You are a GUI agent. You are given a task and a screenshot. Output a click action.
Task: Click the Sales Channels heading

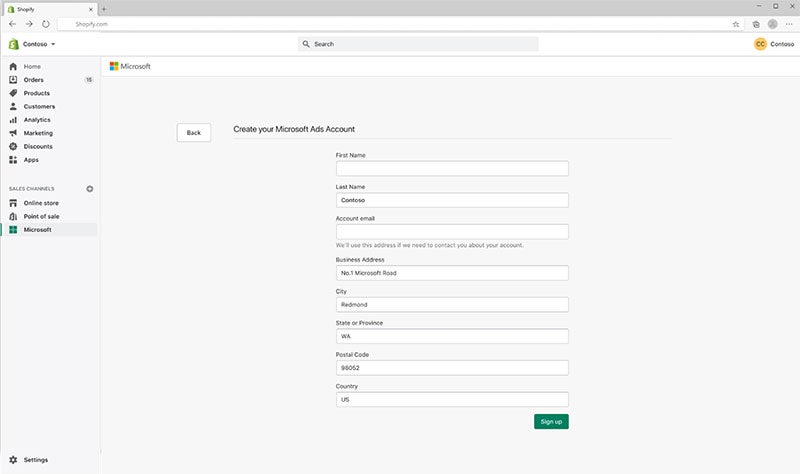pos(32,189)
